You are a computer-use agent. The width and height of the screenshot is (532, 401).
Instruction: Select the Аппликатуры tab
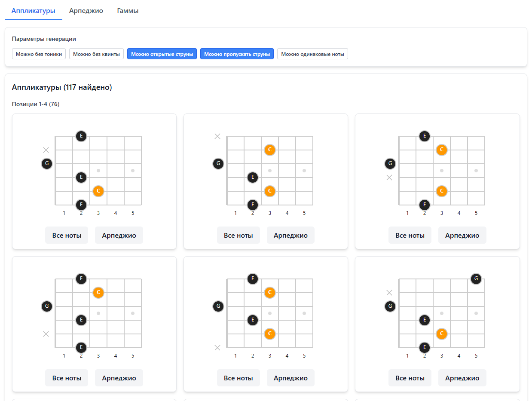[34, 11]
